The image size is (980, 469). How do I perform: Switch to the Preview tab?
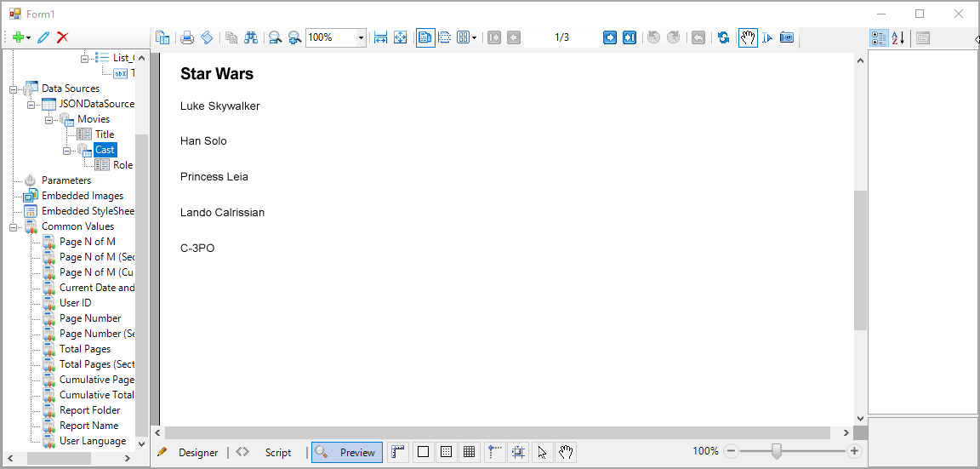[347, 453]
